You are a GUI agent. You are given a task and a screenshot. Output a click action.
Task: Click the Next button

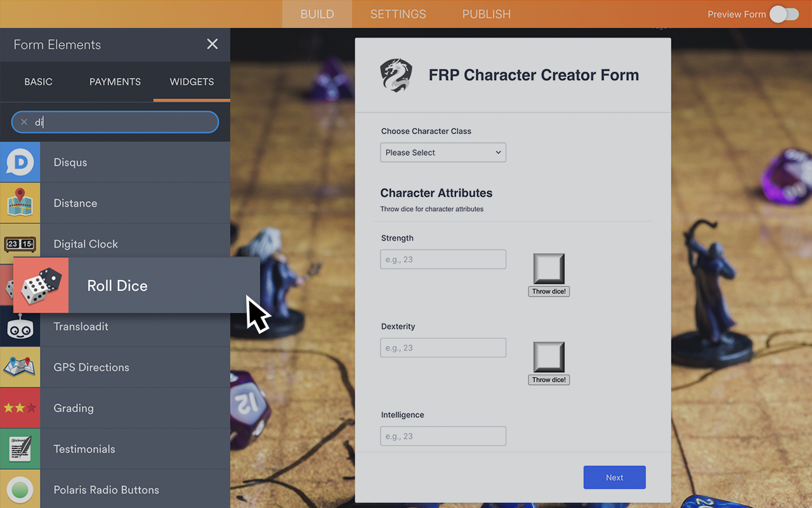614,478
